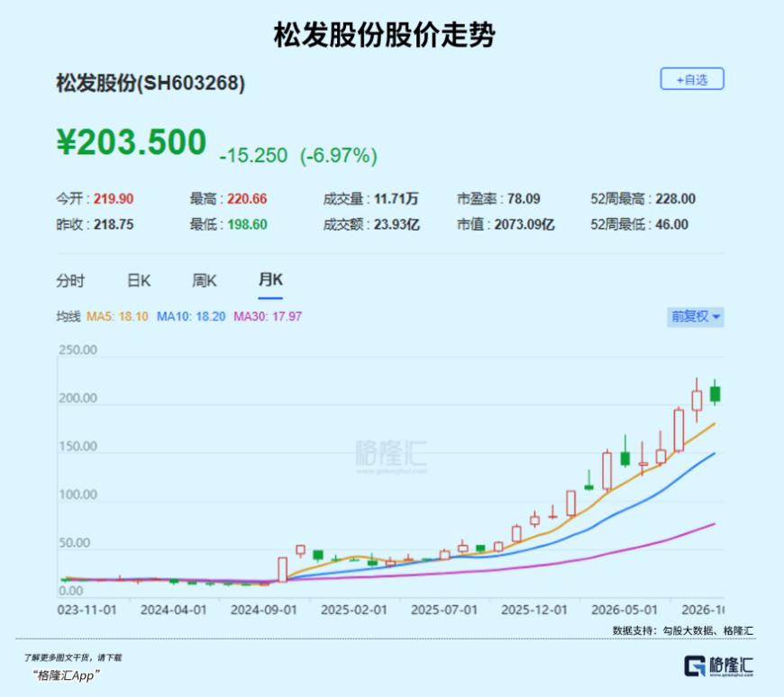The image size is (784, 697).
Task: Click the 2025-12-01 date axis label
Action: [534, 610]
